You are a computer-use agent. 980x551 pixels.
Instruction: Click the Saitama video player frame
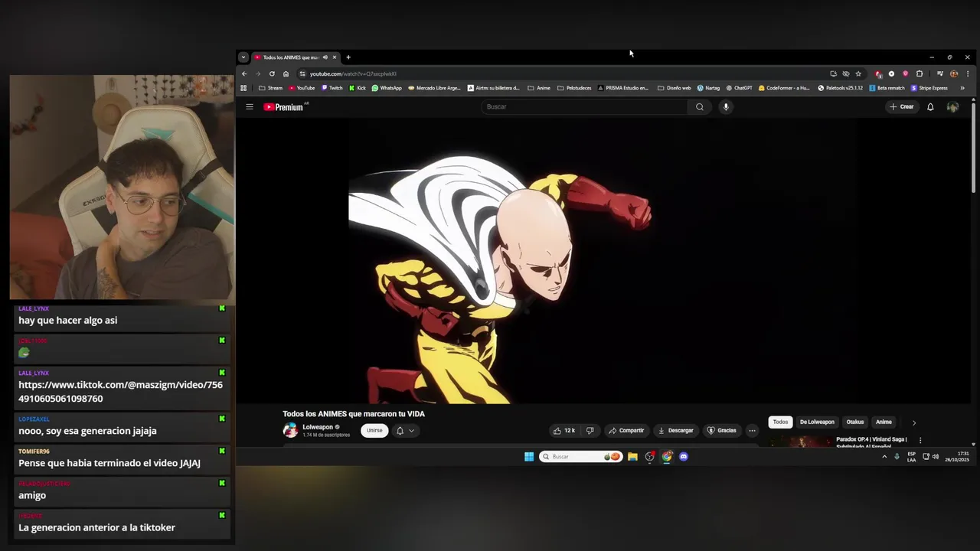tap(604, 261)
